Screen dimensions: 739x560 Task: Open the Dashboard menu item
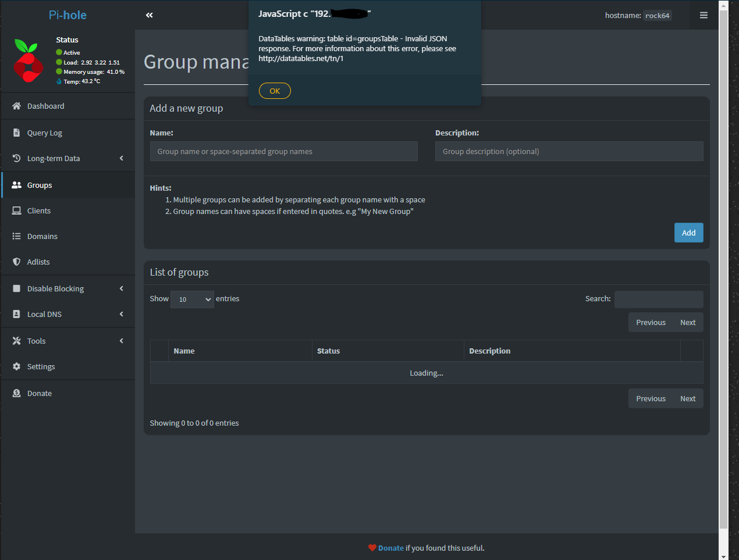tap(67, 106)
